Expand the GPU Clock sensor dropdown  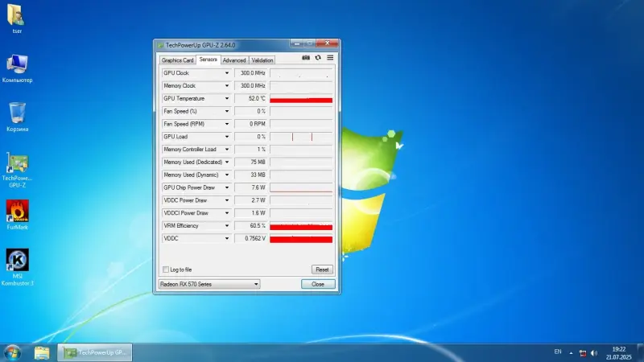tap(227, 73)
